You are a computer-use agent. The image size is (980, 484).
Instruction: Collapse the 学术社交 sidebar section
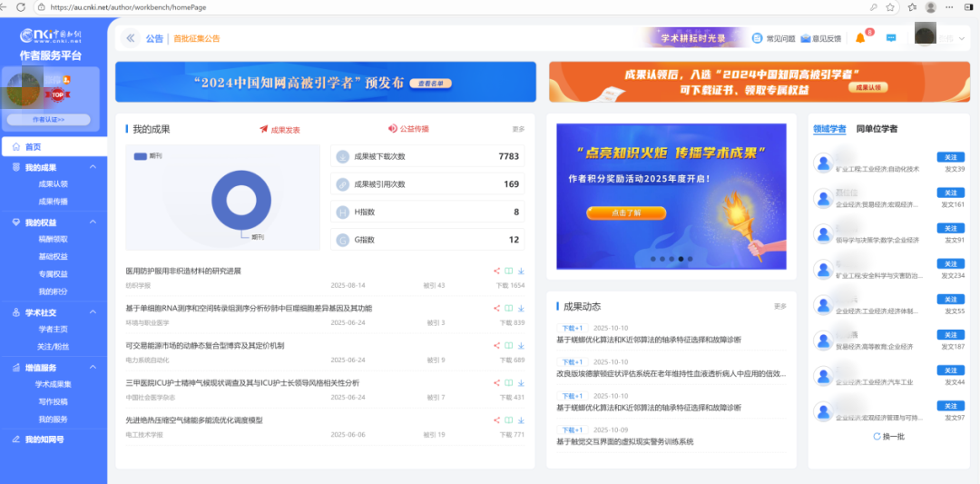click(x=93, y=312)
